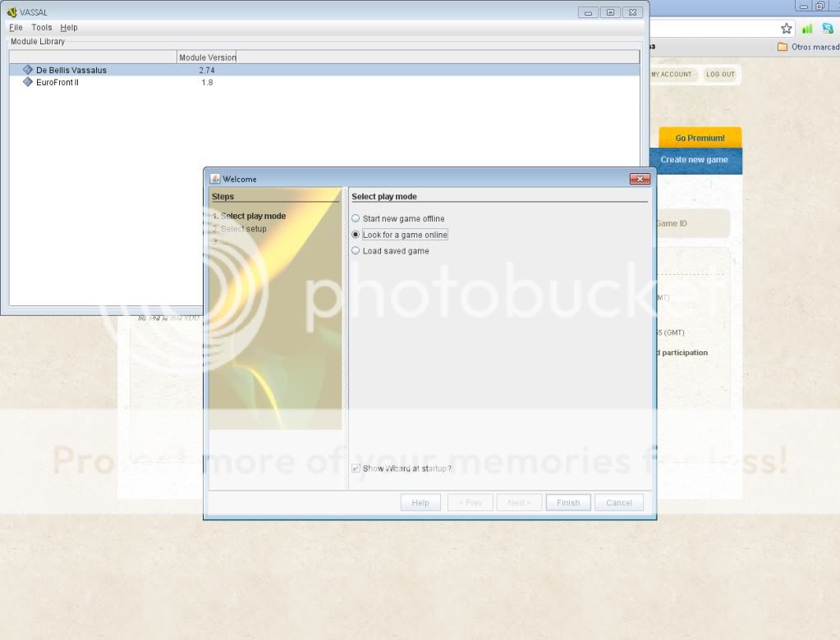Toggle the Show Wizard at startup checkbox

(x=356, y=469)
